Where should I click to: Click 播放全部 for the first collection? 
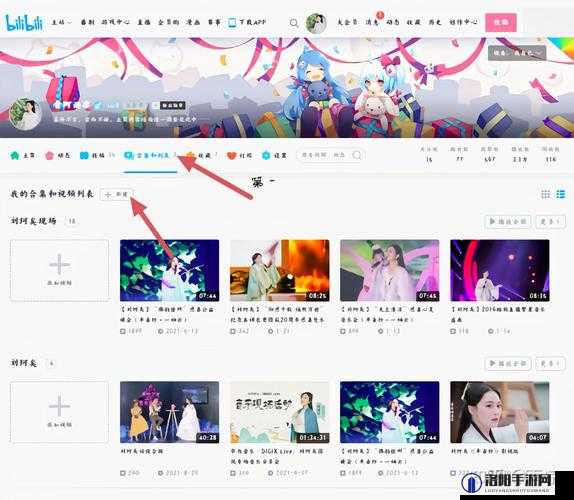(508, 221)
